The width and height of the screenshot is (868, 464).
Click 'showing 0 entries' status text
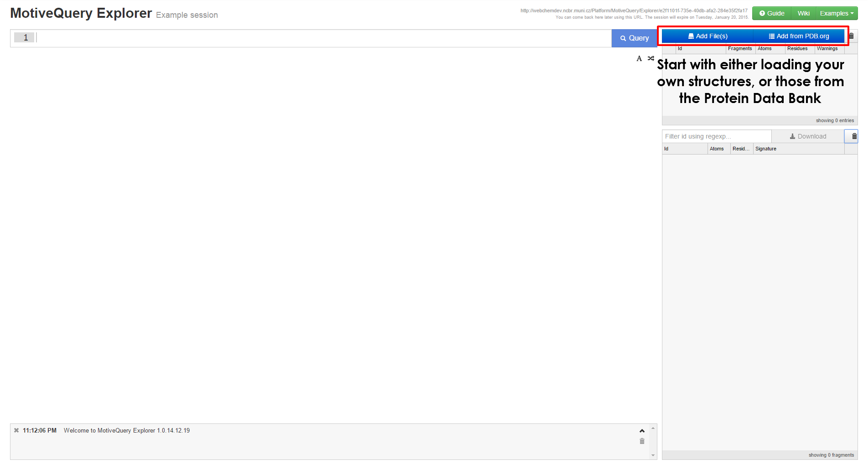(x=835, y=121)
